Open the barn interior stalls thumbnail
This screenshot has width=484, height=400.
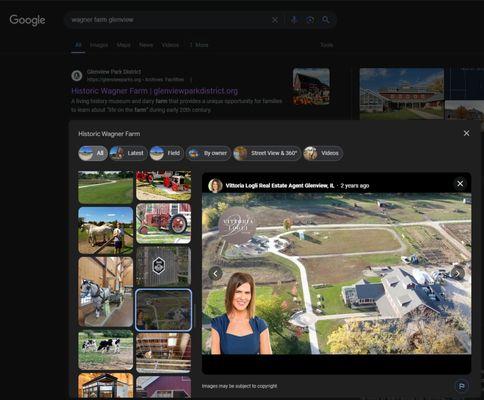[x=163, y=353]
